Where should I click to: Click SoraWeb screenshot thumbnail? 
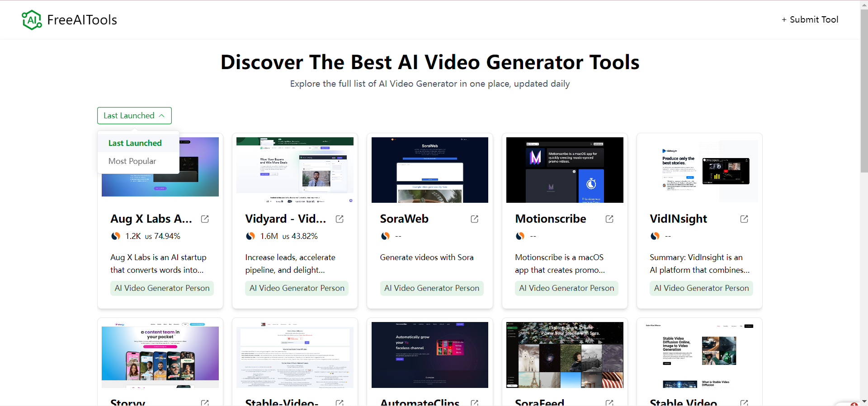pos(430,170)
